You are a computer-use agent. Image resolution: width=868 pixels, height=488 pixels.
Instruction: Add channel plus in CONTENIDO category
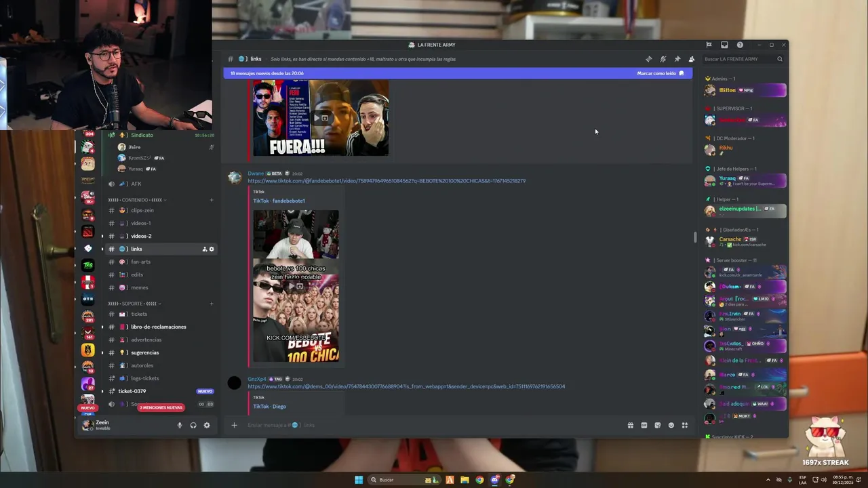tap(212, 200)
